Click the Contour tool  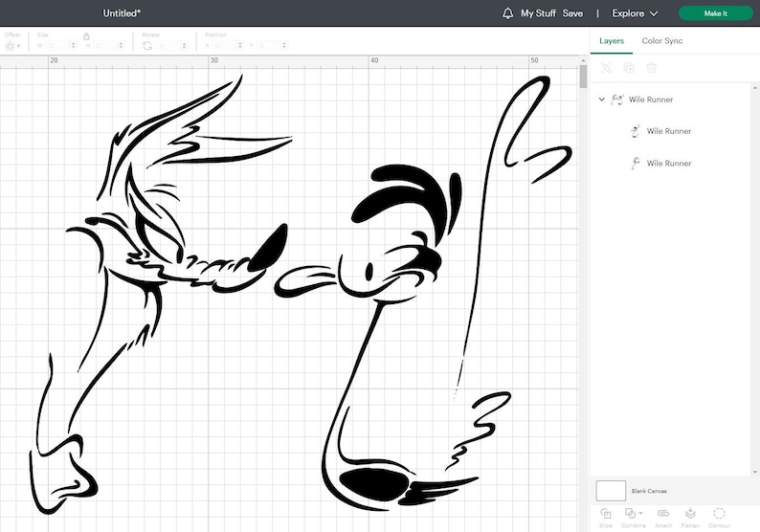click(x=719, y=517)
